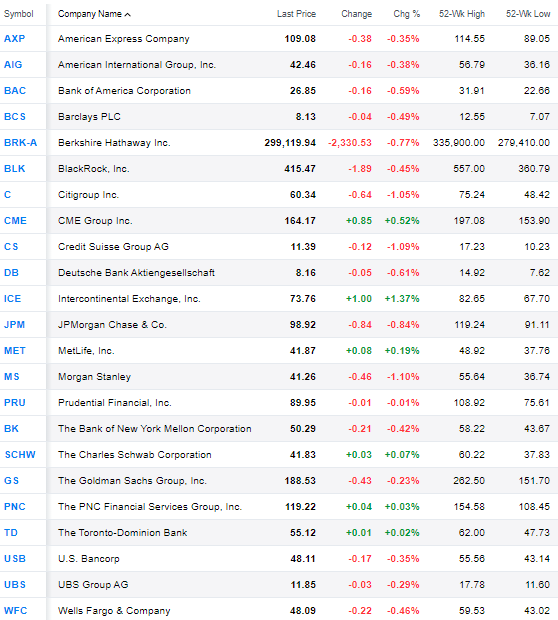The image size is (558, 620).
Task: Click the BLK ticker link
Action: pyautogui.click(x=15, y=169)
